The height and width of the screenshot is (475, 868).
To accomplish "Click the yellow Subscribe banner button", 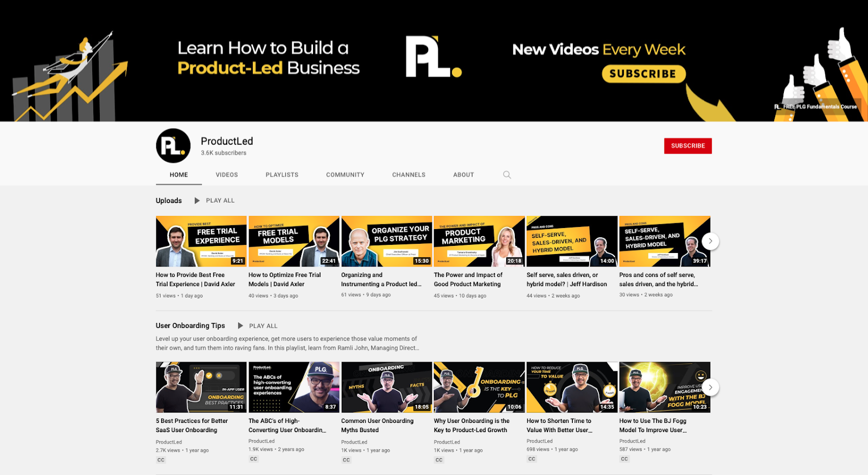I will tap(643, 74).
